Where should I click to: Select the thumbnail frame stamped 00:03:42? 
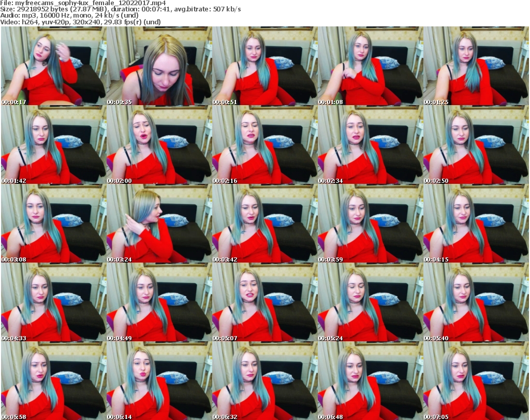click(264, 224)
